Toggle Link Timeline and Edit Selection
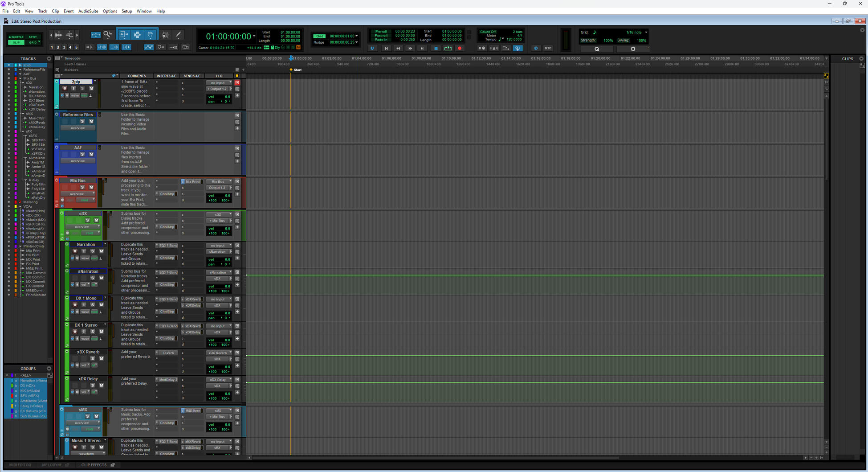Screen dimensions: 868x472 [102, 47]
